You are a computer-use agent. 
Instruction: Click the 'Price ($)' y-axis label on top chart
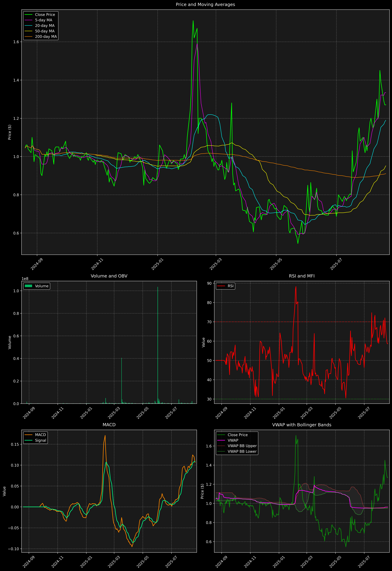(10, 132)
